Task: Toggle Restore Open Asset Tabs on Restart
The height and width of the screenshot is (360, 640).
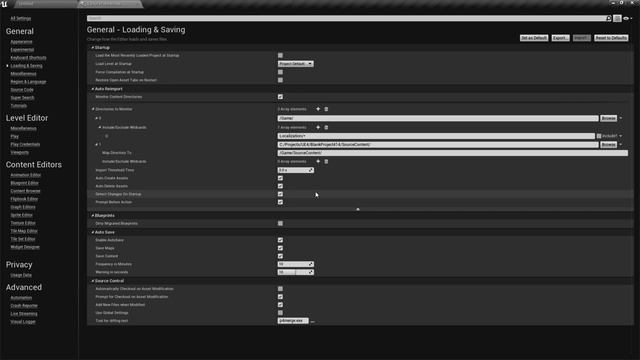Action: (280, 80)
